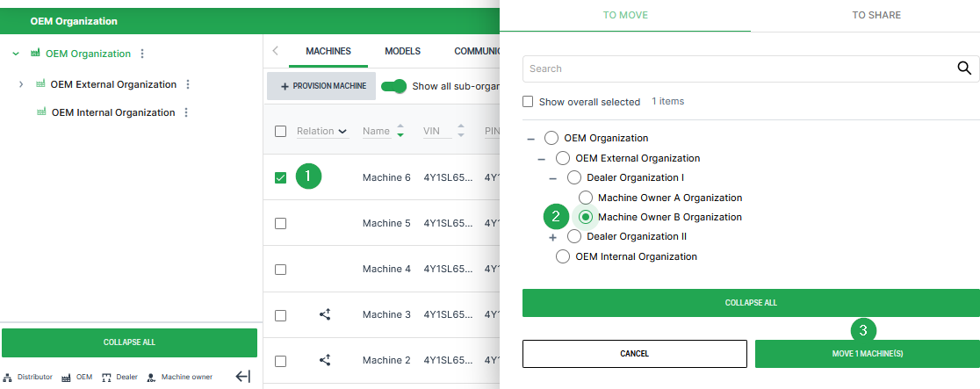Uncheck the Machine 6 row checkbox
980x389 pixels.
tap(280, 177)
